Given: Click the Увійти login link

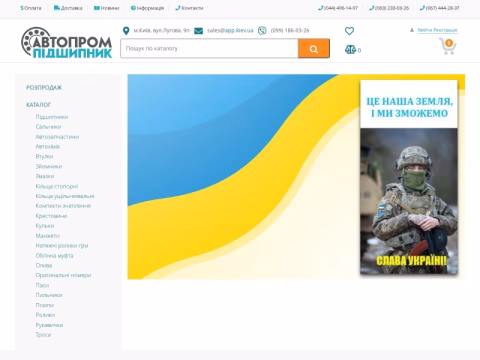Looking at the screenshot, I should tap(425, 30).
